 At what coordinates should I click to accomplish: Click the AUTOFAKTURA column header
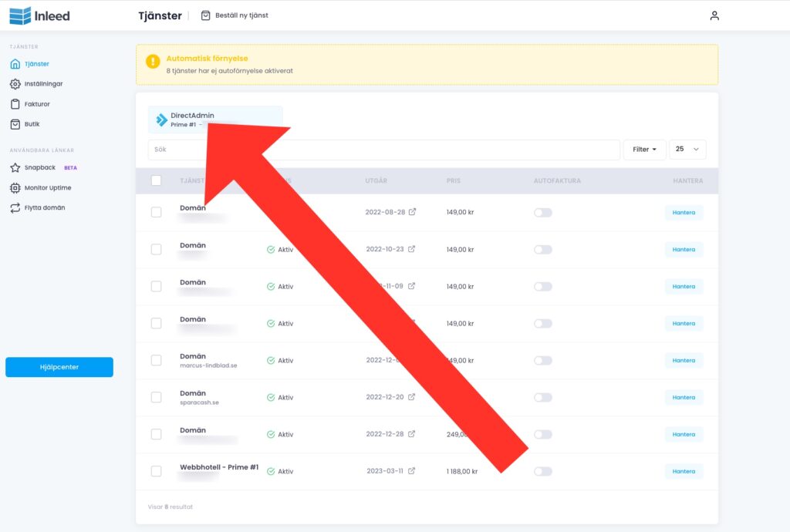[557, 180]
